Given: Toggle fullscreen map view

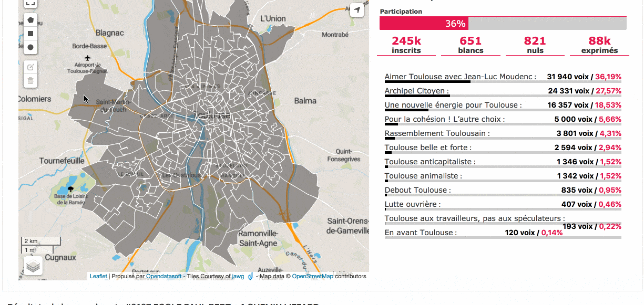Looking at the screenshot, I should [x=30, y=3].
